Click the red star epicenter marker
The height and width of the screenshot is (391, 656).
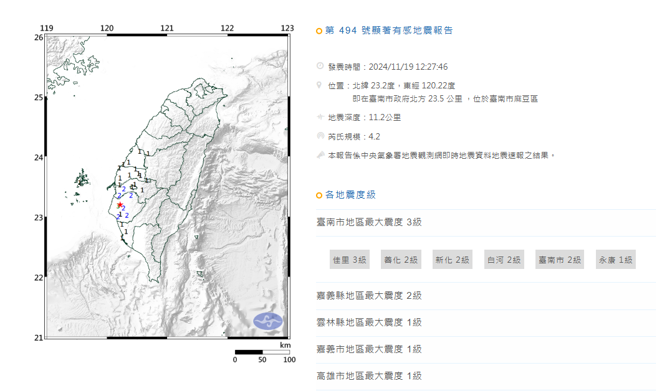(x=120, y=204)
